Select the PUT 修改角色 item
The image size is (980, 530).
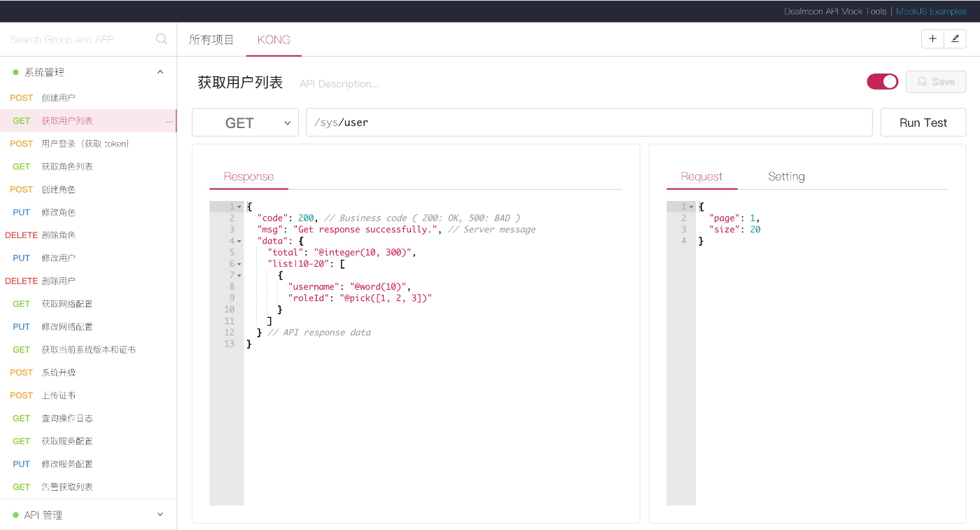coord(88,212)
